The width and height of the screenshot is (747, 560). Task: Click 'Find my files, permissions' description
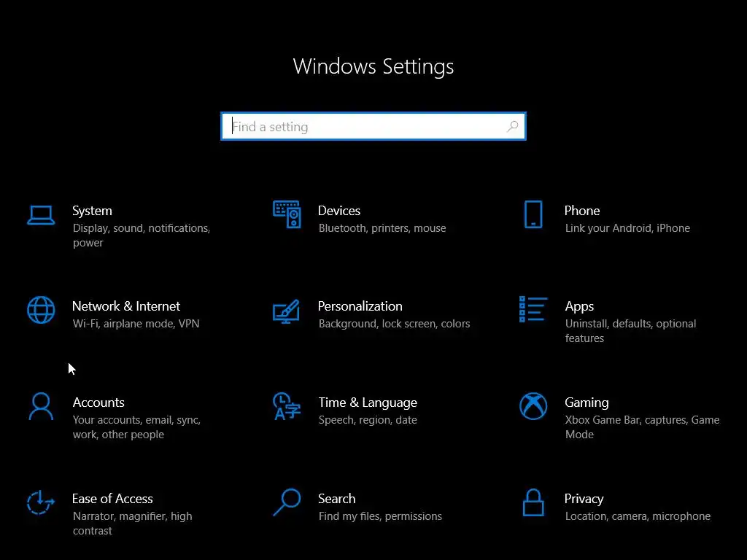click(x=380, y=517)
